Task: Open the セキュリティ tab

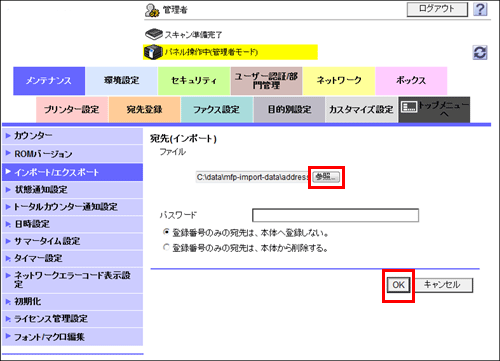Action: coord(194,81)
